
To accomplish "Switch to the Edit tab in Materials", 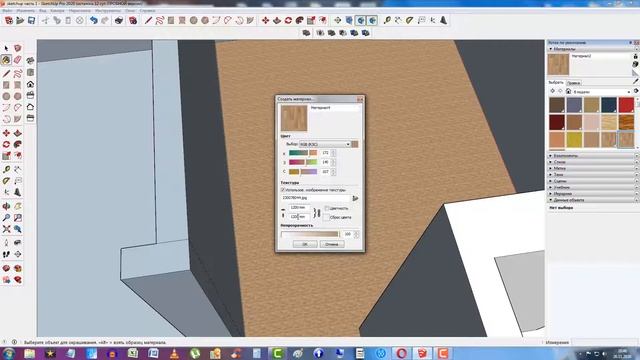I will pyautogui.click(x=573, y=83).
